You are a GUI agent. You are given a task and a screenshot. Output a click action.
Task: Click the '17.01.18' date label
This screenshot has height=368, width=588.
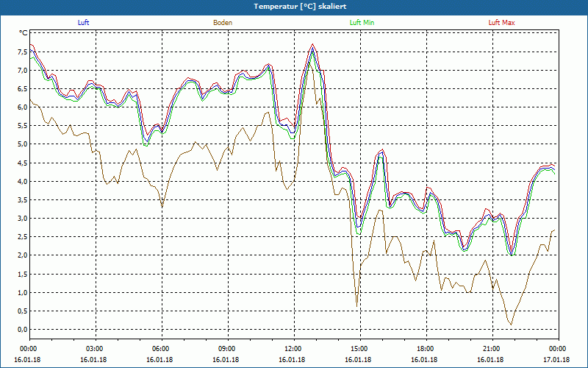coord(556,360)
